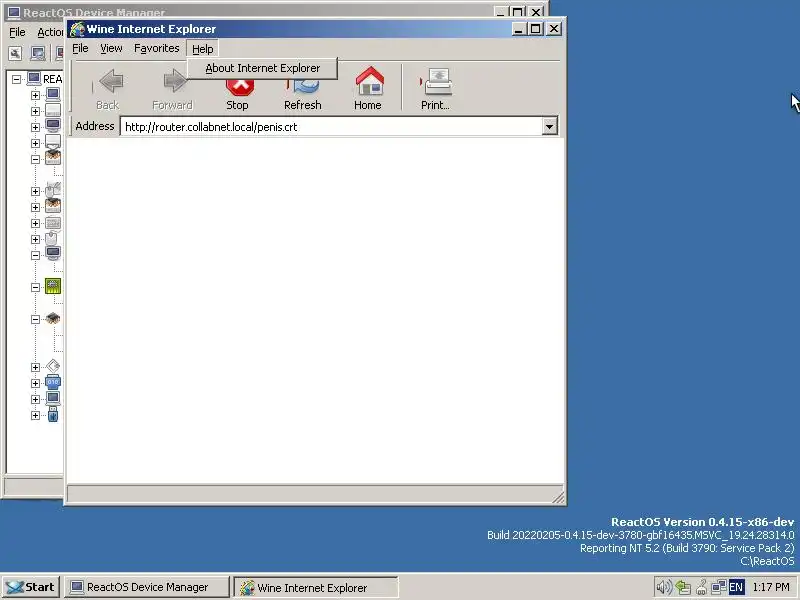This screenshot has width=800, height=600.
Task: Open Action menu in Device Manager window
Action: pyautogui.click(x=49, y=32)
